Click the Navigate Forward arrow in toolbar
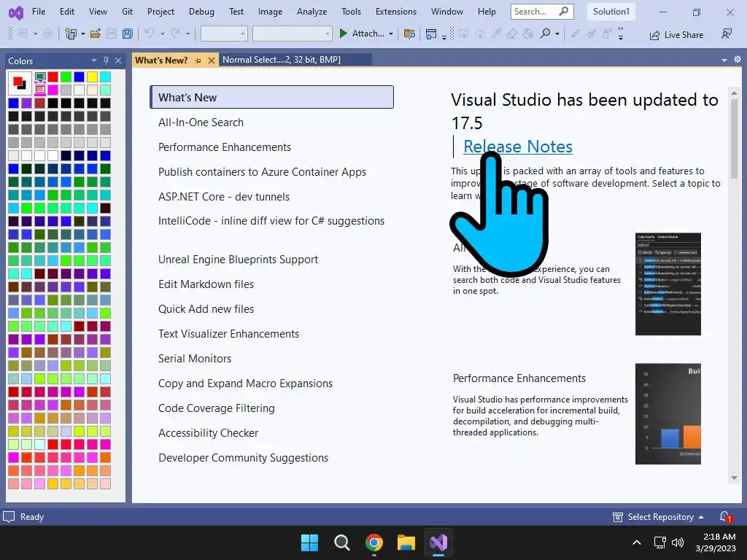Viewport: 747px width, 560px height. pyautogui.click(x=47, y=34)
